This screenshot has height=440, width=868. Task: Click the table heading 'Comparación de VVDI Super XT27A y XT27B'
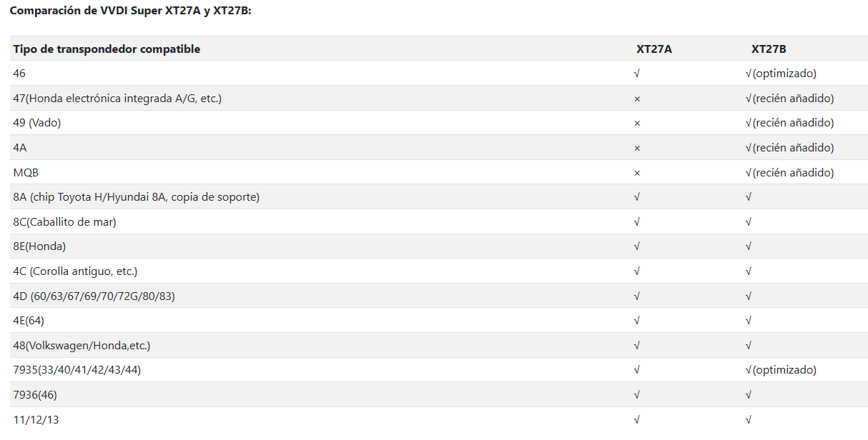130,11
